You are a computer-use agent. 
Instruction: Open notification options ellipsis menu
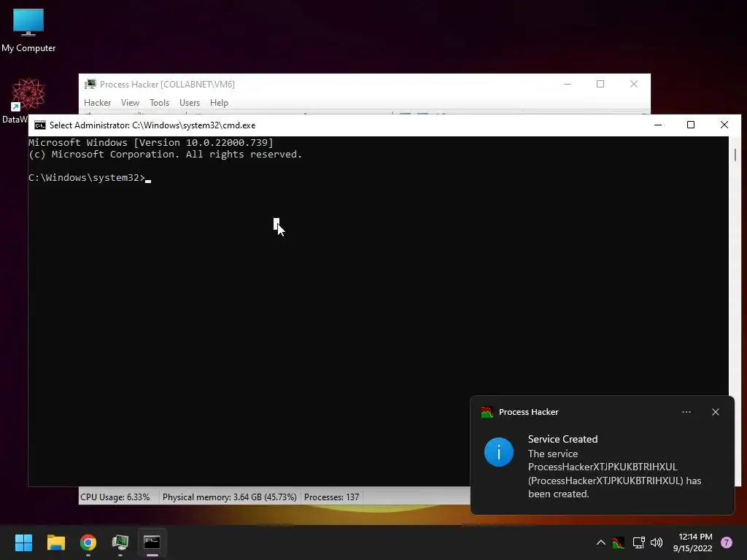click(686, 412)
